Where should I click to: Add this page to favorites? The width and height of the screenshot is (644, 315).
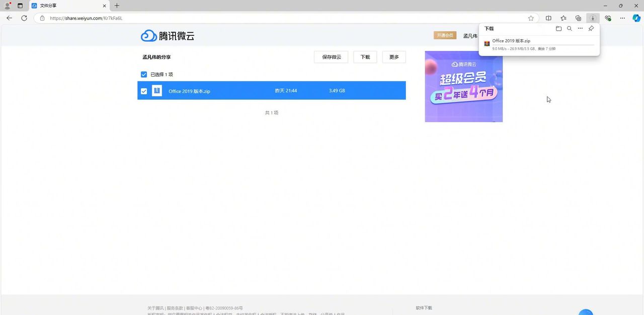click(531, 18)
